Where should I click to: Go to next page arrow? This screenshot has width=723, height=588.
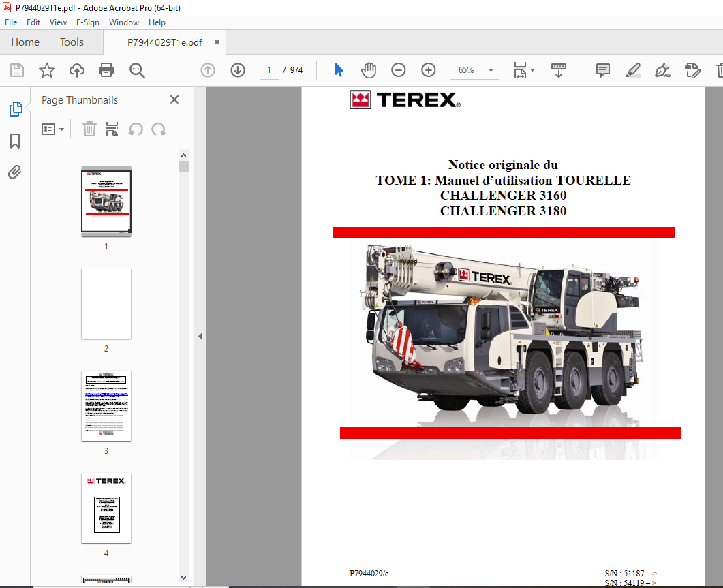pos(238,70)
